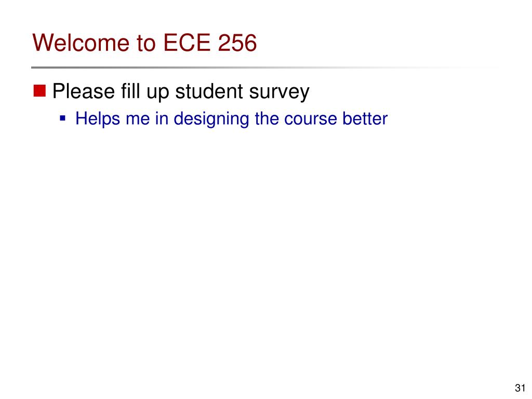The height and width of the screenshot is (399, 532).
Task: Click the number '256' in the title
Action: (237, 43)
